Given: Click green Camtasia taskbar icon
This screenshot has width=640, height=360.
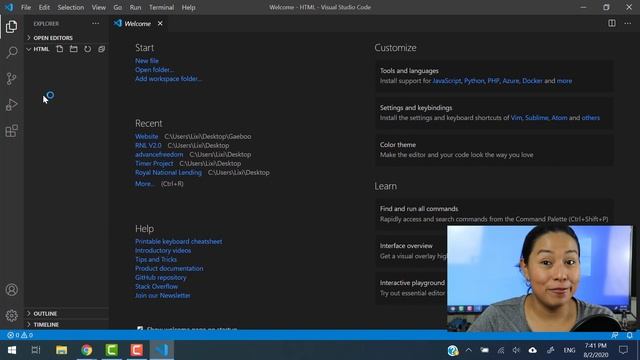Looking at the screenshot, I should tap(111, 350).
